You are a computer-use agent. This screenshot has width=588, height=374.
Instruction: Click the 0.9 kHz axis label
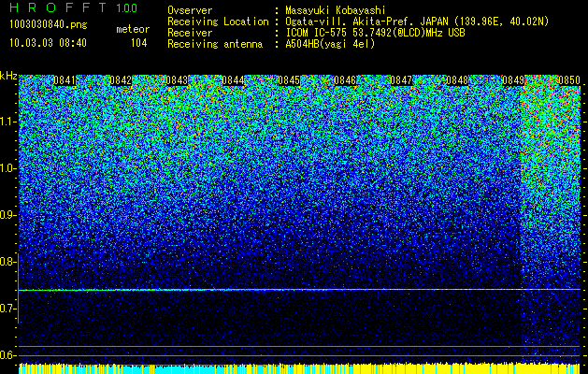pos(7,215)
